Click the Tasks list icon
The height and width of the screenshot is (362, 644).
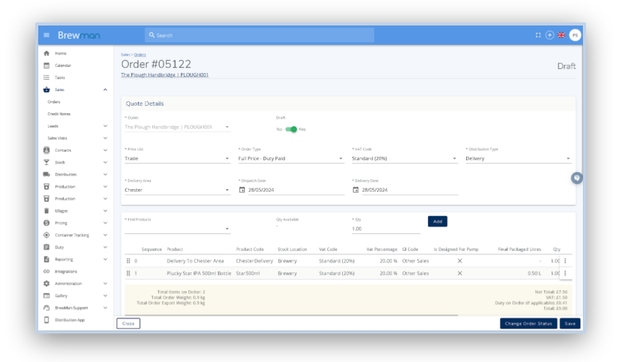coord(46,78)
